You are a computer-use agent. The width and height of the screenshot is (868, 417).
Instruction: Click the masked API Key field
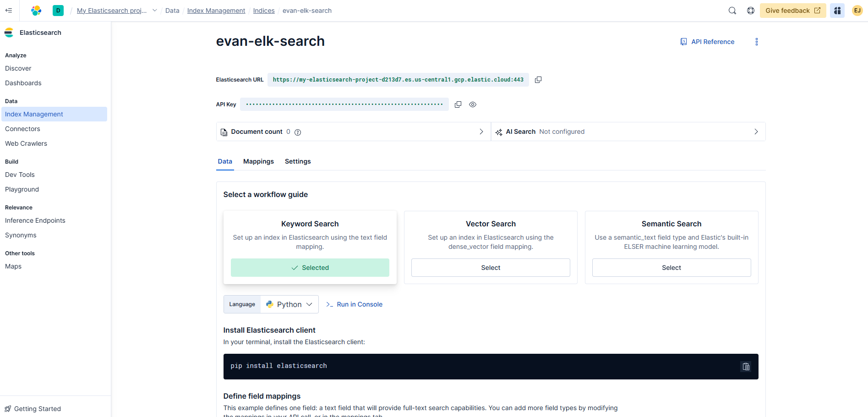pyautogui.click(x=344, y=104)
